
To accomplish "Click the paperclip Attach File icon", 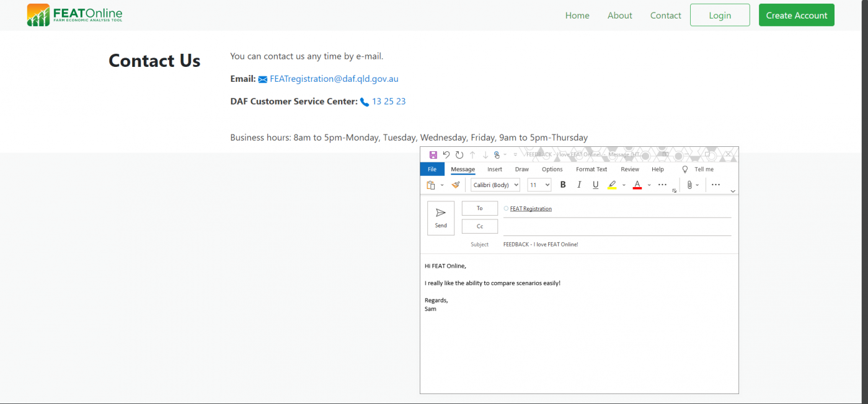I will 689,185.
